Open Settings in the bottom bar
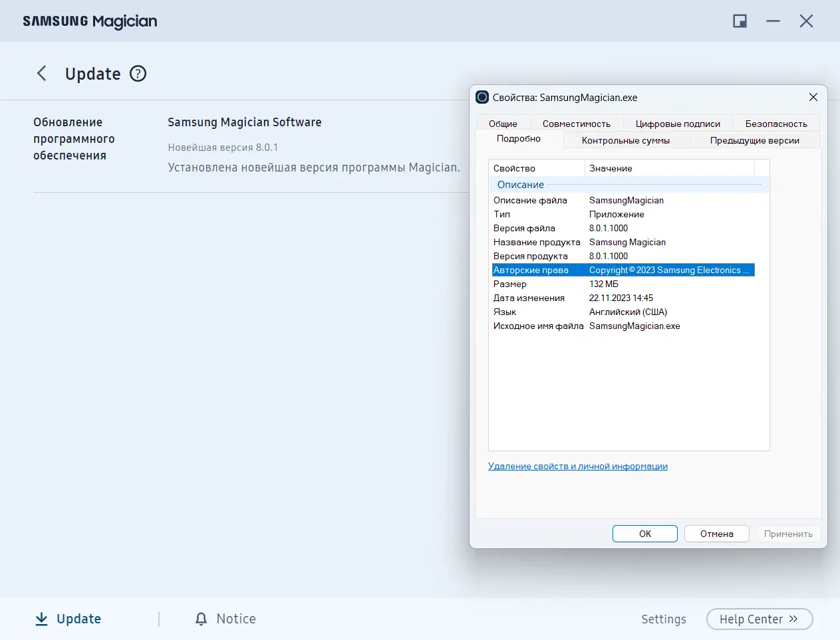Screen dimensions: 840x640 tap(664, 619)
